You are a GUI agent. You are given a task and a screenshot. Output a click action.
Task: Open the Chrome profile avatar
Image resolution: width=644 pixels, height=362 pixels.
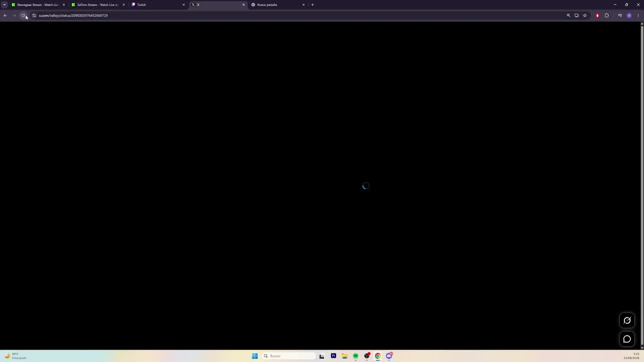point(629,16)
